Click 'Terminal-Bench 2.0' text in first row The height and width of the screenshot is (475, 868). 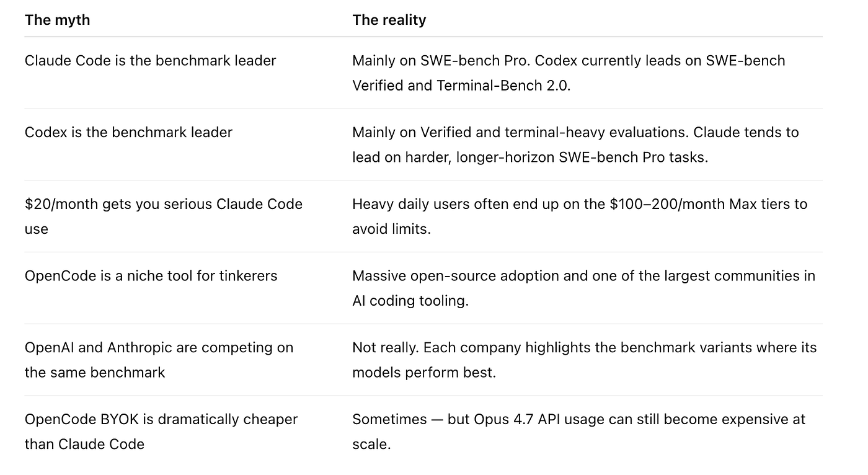coord(503,86)
